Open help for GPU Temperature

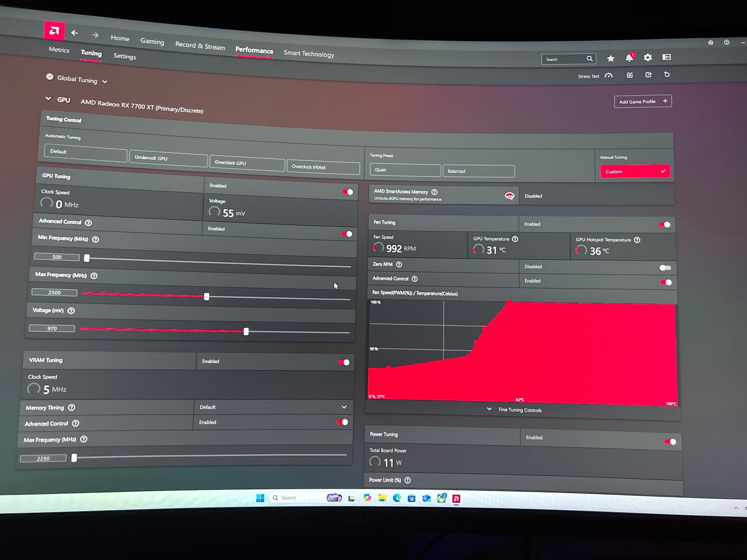tap(515, 239)
